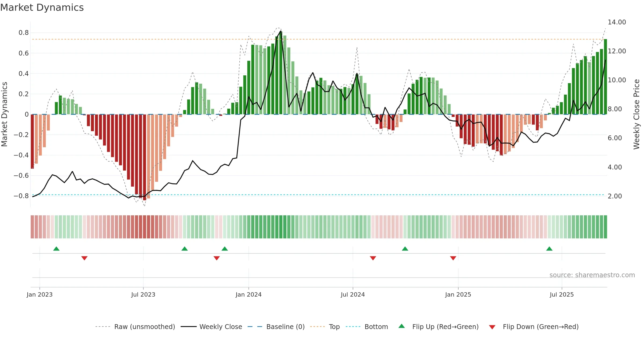Click the Weekly Close Price axis title

(637, 114)
